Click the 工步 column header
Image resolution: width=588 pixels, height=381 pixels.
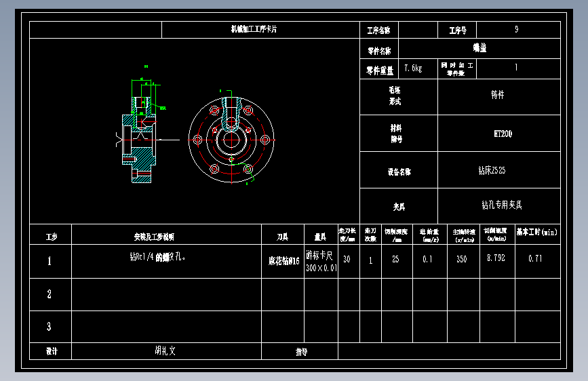pyautogui.click(x=51, y=235)
